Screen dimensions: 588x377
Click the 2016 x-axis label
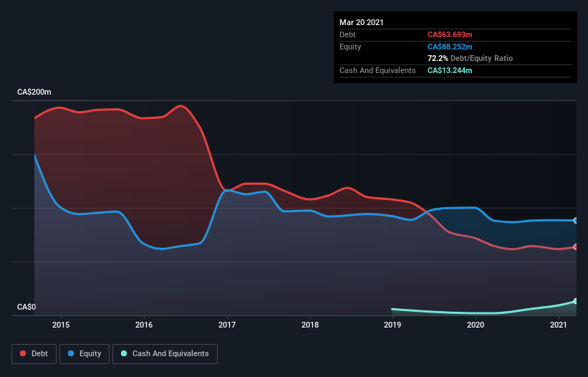click(x=144, y=325)
